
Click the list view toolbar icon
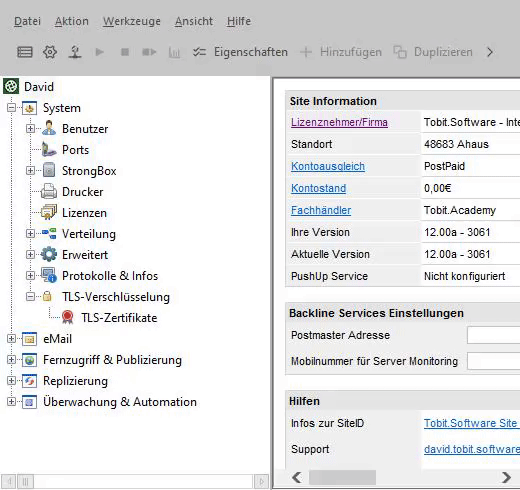click(25, 52)
